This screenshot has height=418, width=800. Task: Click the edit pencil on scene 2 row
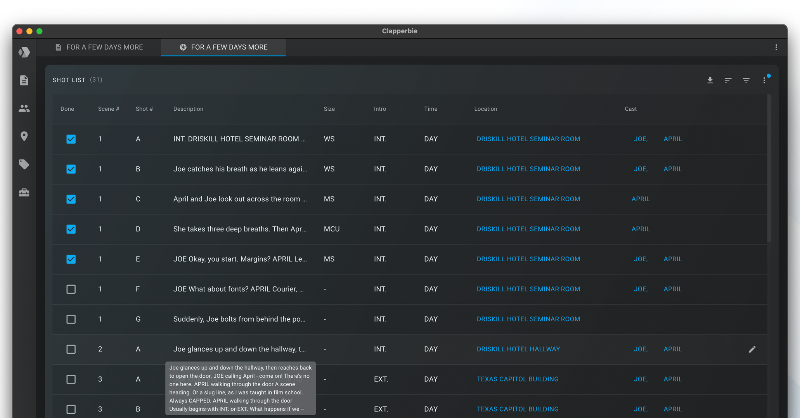(752, 350)
